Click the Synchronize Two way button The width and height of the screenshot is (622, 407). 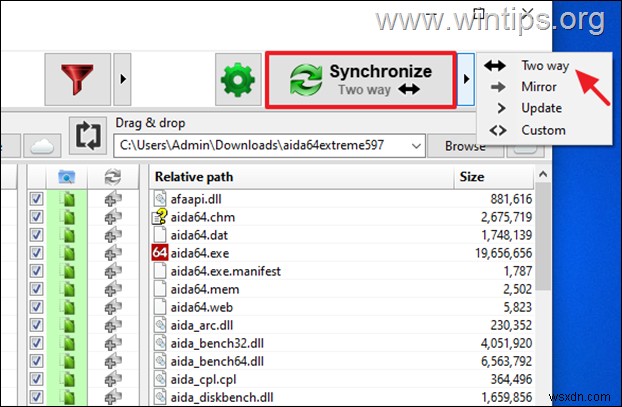360,79
